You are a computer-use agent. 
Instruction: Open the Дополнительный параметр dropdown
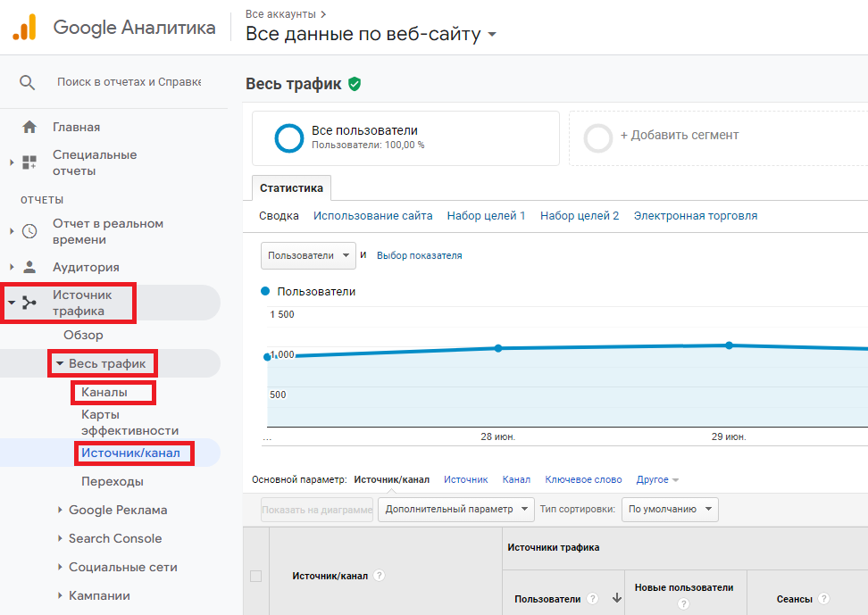[x=455, y=509]
